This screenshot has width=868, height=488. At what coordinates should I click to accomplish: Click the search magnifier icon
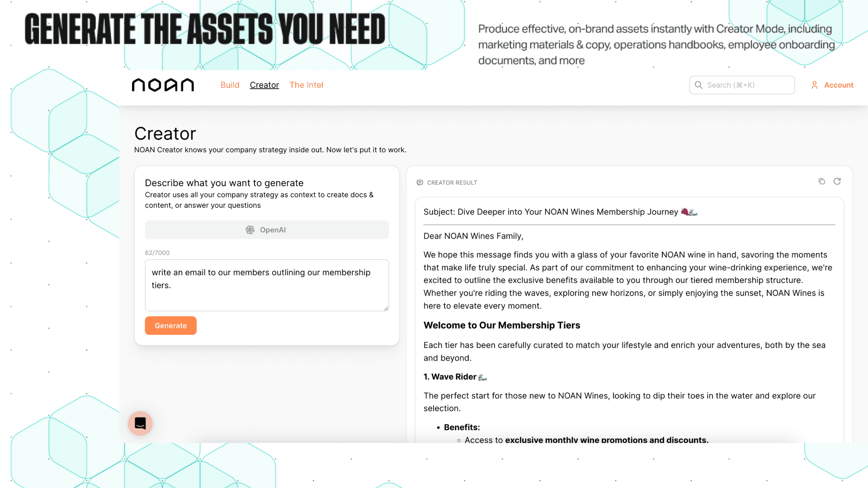click(698, 85)
